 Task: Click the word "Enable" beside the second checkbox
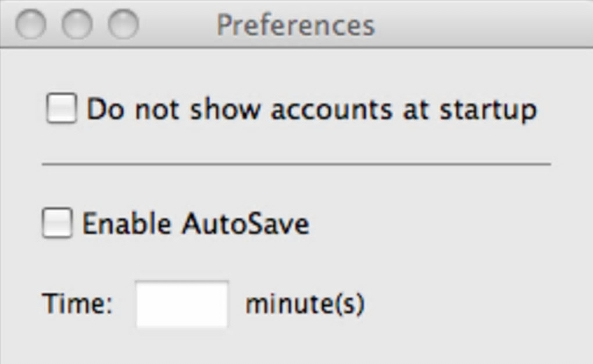coord(127,224)
